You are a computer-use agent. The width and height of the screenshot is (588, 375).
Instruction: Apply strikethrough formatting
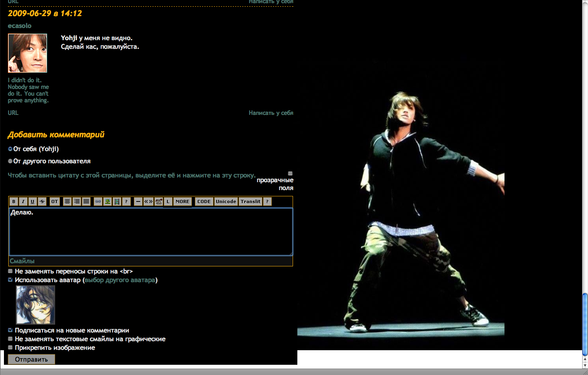42,201
